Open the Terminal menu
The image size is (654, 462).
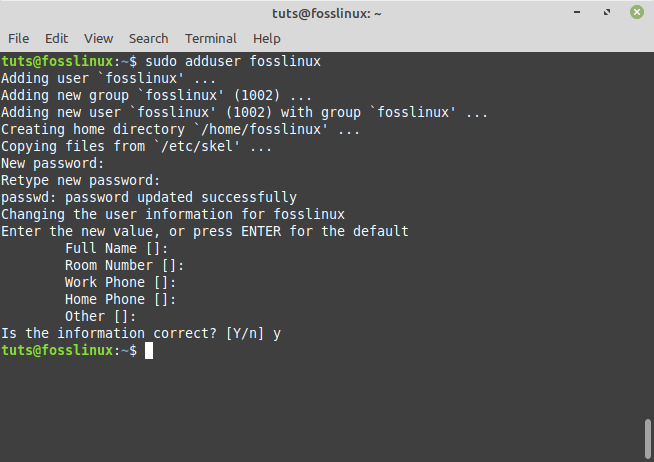pyautogui.click(x=210, y=38)
